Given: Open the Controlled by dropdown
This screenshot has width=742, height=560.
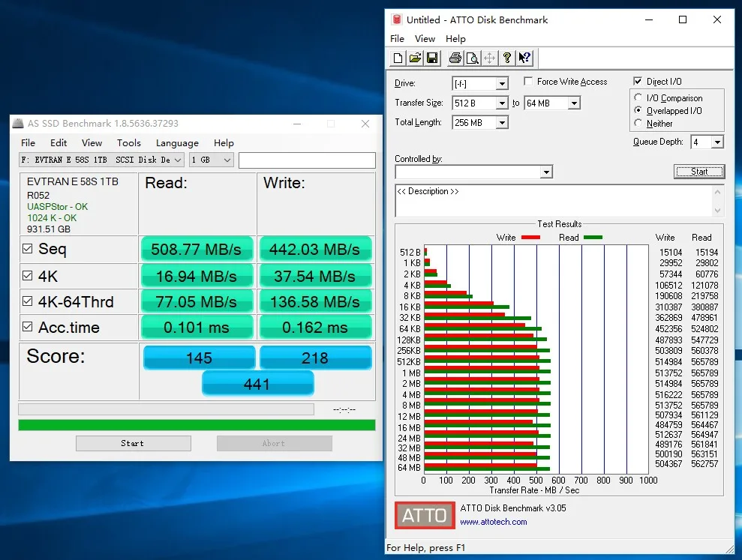Looking at the screenshot, I should click(x=547, y=172).
